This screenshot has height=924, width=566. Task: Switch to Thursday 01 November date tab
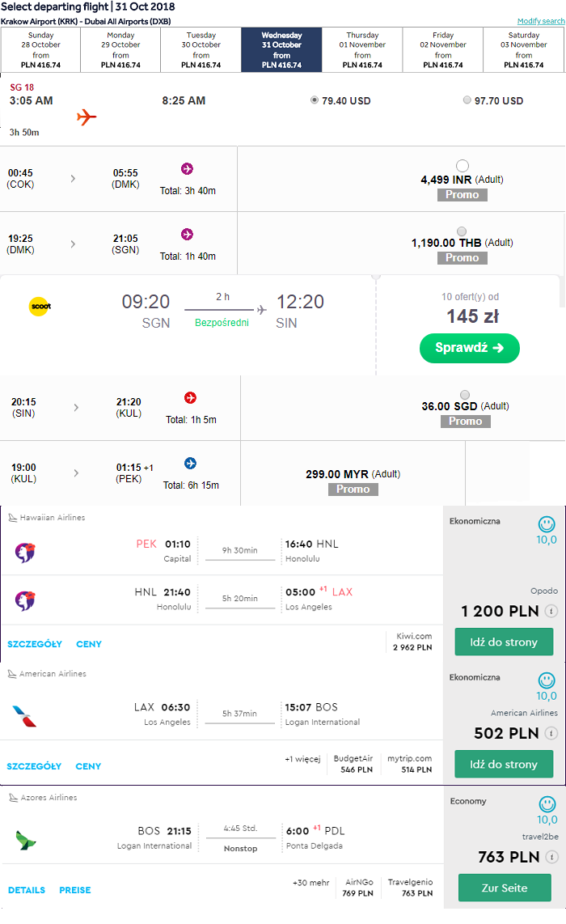362,50
